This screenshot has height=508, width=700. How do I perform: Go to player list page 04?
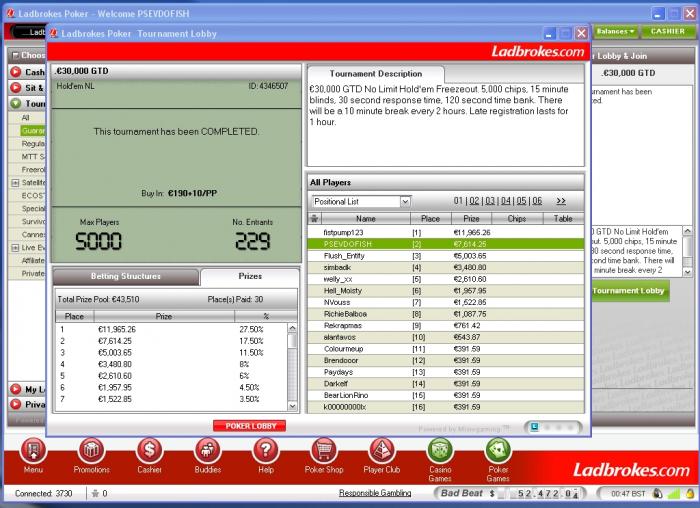coord(505,201)
